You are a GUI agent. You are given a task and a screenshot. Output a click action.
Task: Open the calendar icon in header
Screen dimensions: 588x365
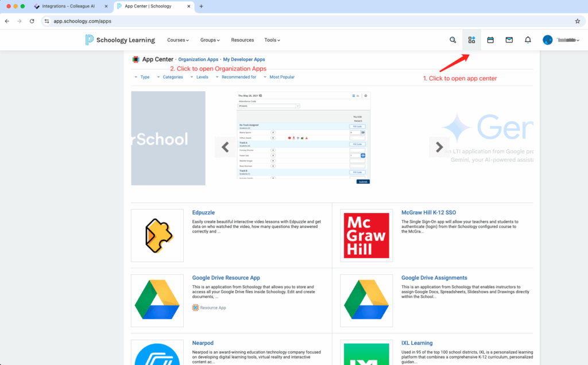[x=490, y=40]
